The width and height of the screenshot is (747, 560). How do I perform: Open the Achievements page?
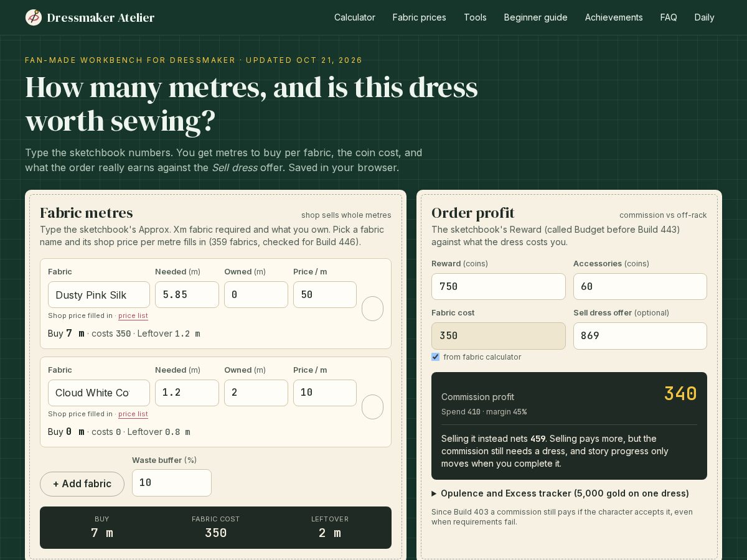(x=614, y=17)
